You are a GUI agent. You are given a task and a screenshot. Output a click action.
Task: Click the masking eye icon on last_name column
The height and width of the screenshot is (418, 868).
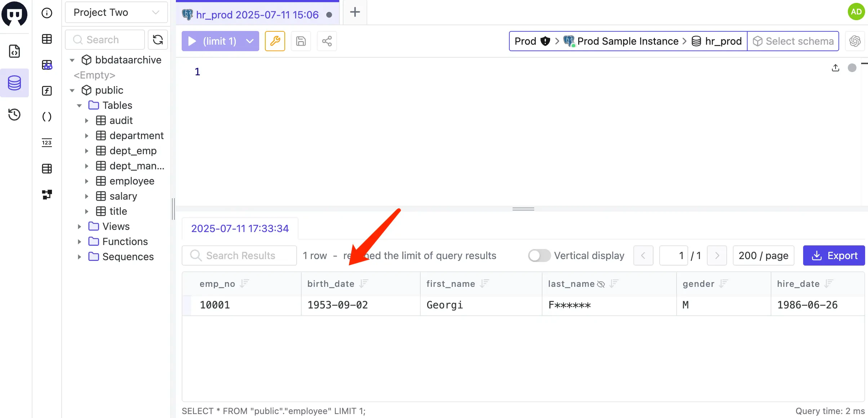pos(601,284)
